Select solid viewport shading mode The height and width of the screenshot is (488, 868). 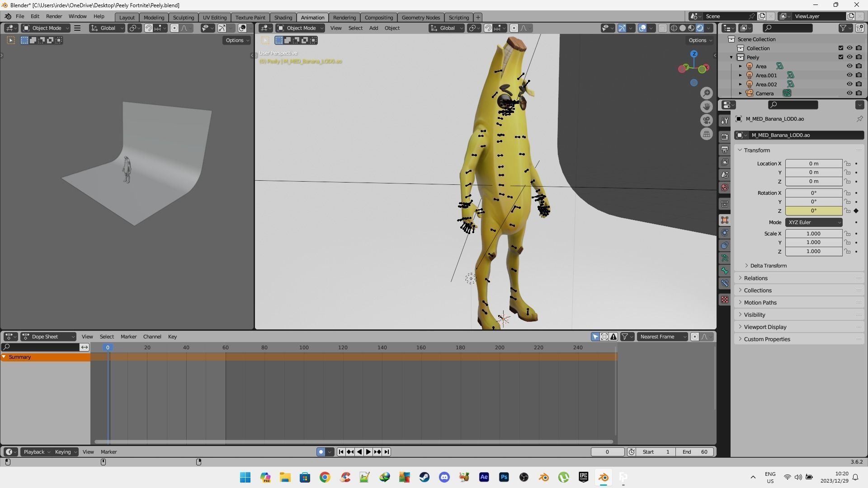pyautogui.click(x=683, y=28)
